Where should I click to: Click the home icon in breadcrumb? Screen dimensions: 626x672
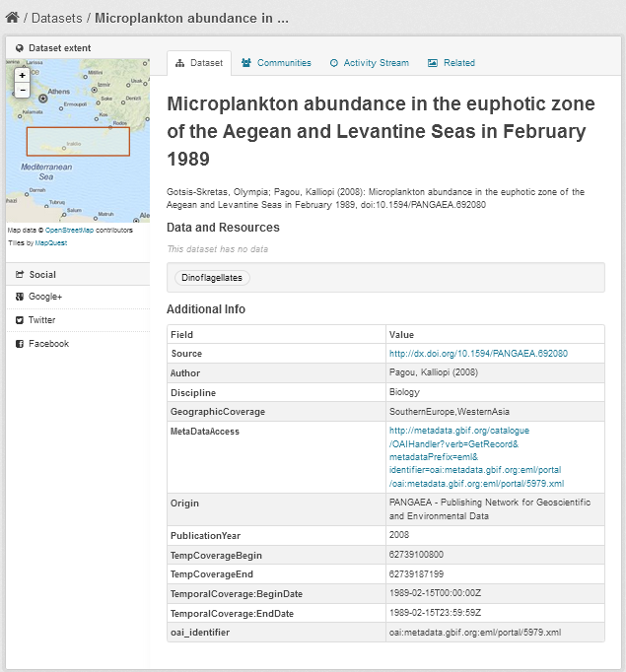12,18
